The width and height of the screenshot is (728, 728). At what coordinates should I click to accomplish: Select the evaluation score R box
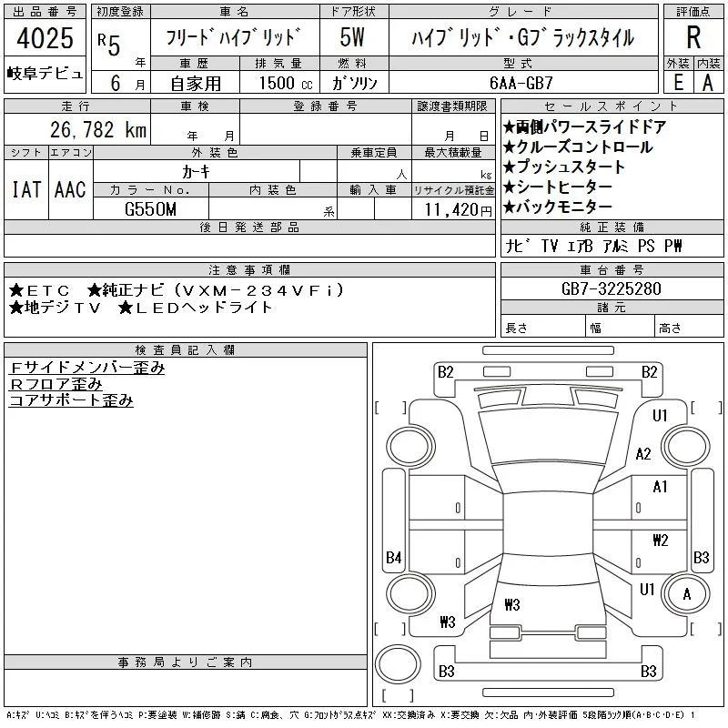(693, 37)
